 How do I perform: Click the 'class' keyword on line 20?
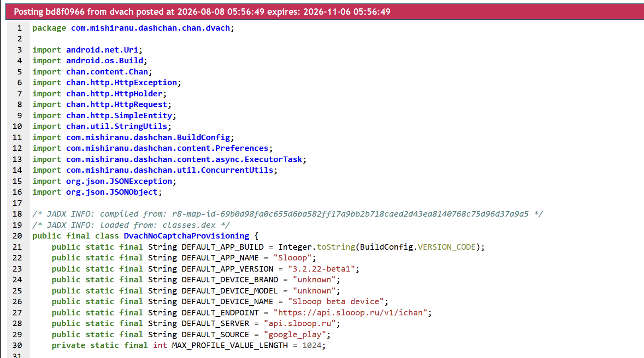pos(107,236)
